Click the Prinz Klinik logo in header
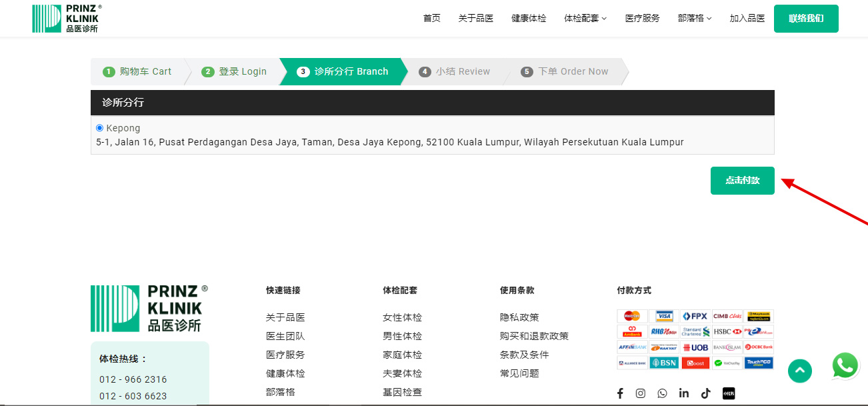Viewport: 868px width, 406px height. [x=67, y=19]
